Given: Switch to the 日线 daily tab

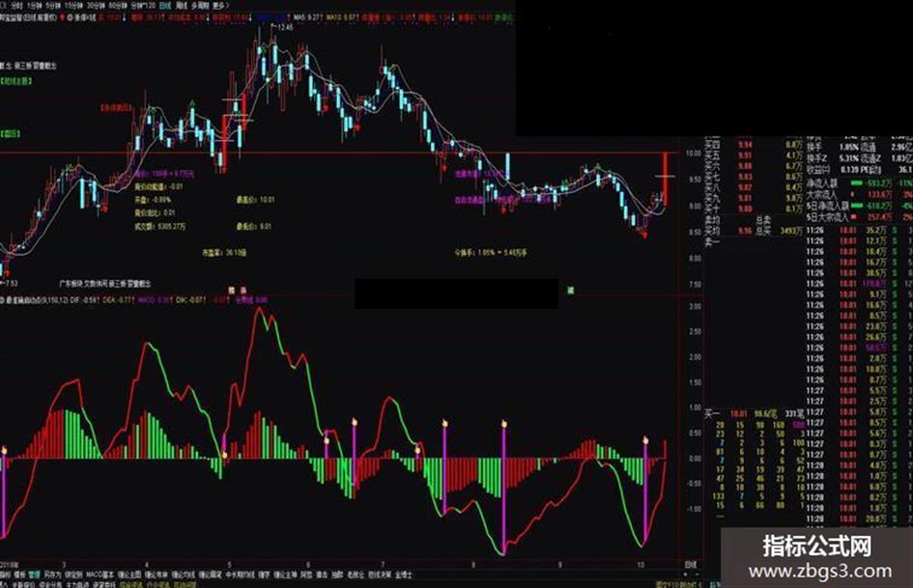Looking at the screenshot, I should pos(165,5).
